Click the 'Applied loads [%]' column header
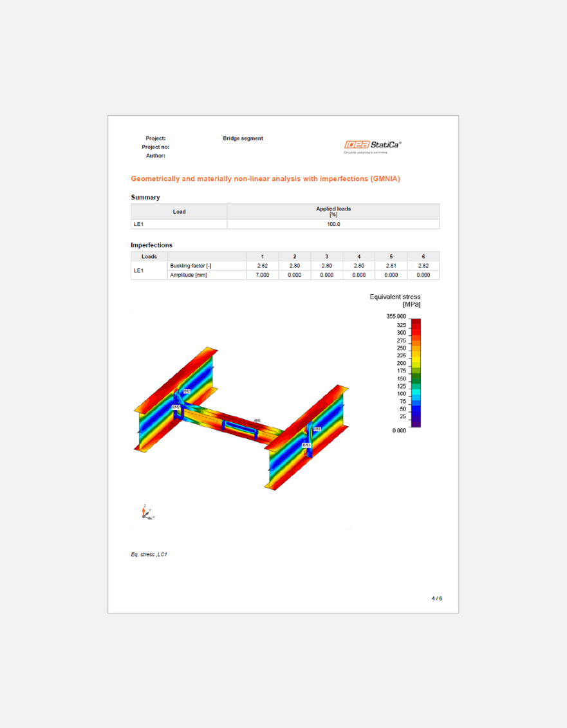This screenshot has height=728, width=567. coord(333,212)
